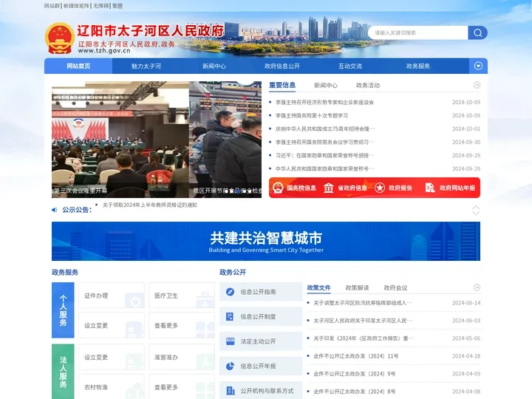Open the 政务服务 nav item
The width and height of the screenshot is (532, 399).
[417, 66]
